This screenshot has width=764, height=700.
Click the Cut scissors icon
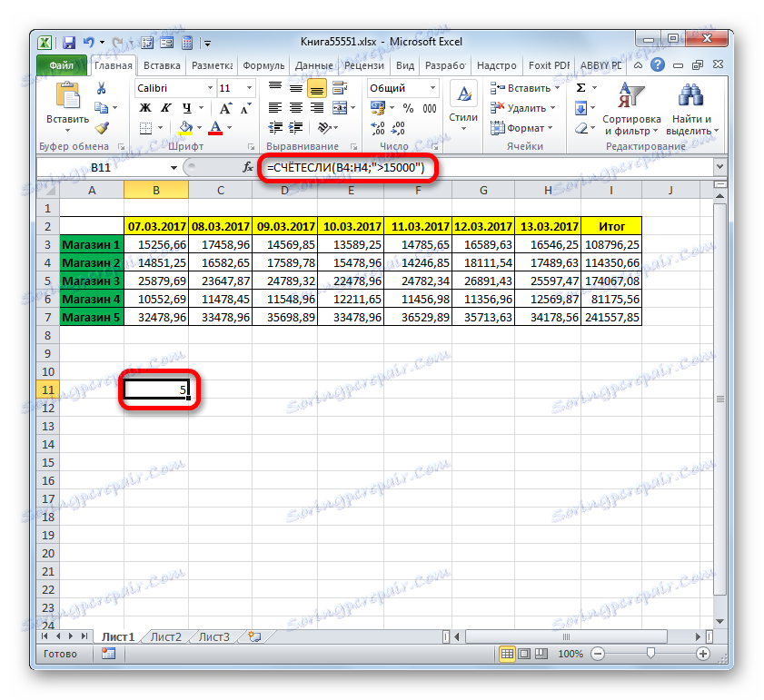102,88
